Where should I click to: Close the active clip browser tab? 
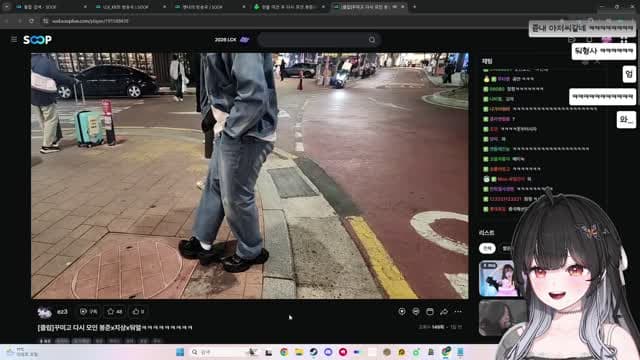click(x=403, y=7)
